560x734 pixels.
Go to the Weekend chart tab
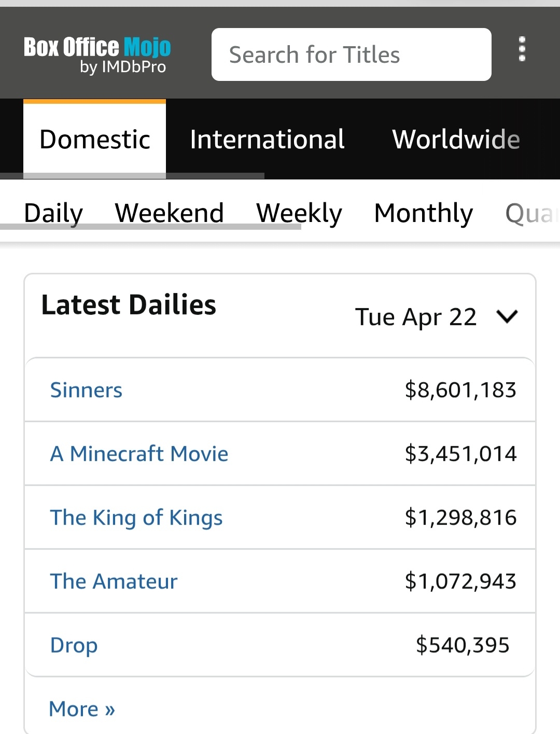169,213
